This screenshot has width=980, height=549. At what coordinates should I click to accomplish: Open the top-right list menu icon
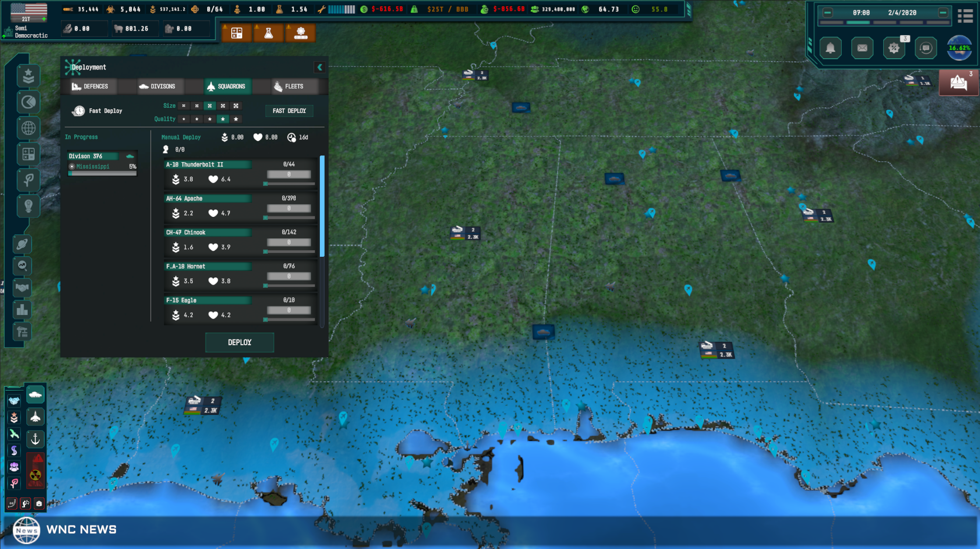pyautogui.click(x=965, y=16)
